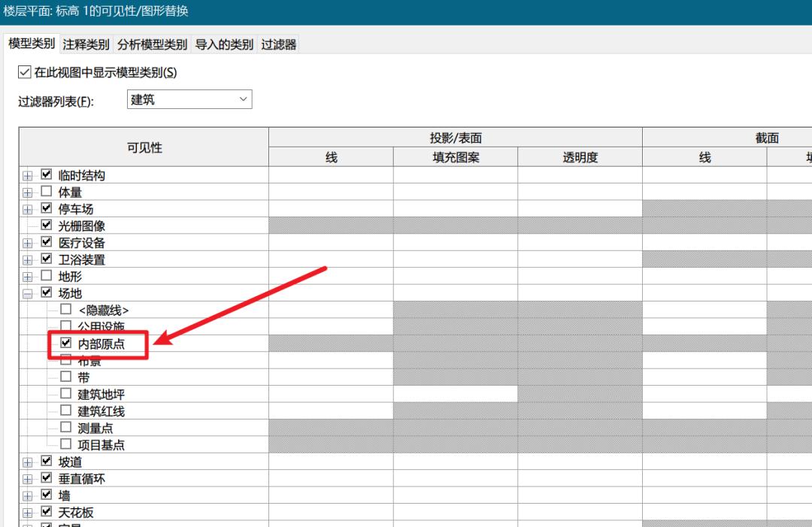Viewport: 812px width, 527px height.
Task: Check the 测量点 subcategory checkbox
Action: tap(65, 427)
